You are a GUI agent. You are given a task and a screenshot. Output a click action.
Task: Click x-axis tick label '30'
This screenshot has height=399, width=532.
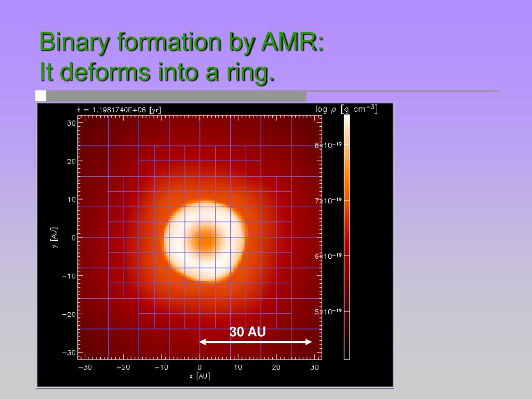pos(314,367)
